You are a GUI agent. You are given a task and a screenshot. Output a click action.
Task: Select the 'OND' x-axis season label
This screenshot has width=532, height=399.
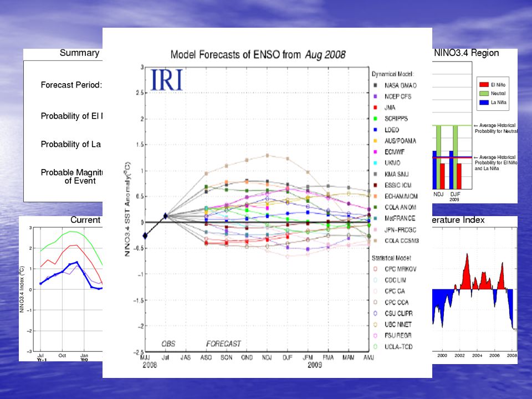247,357
